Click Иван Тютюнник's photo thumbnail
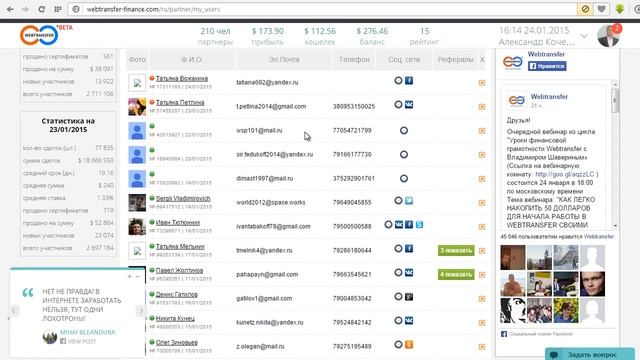The image size is (640, 360). (x=137, y=227)
